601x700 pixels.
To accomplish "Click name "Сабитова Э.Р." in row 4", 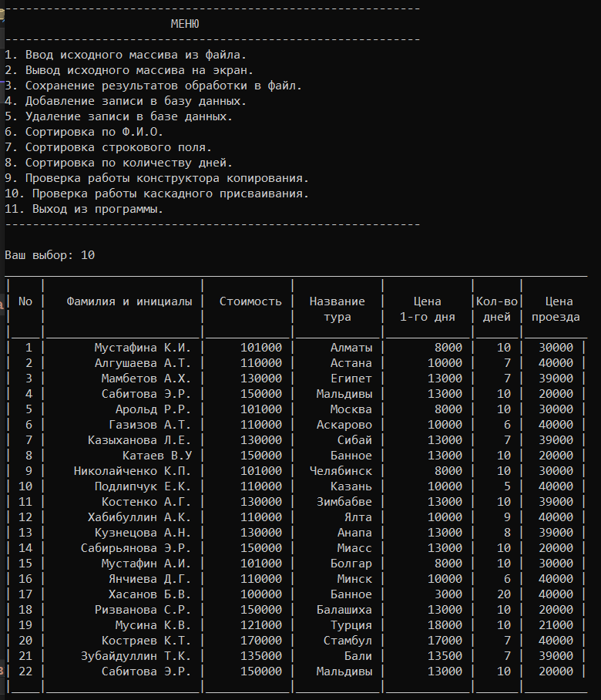I will coord(146,394).
